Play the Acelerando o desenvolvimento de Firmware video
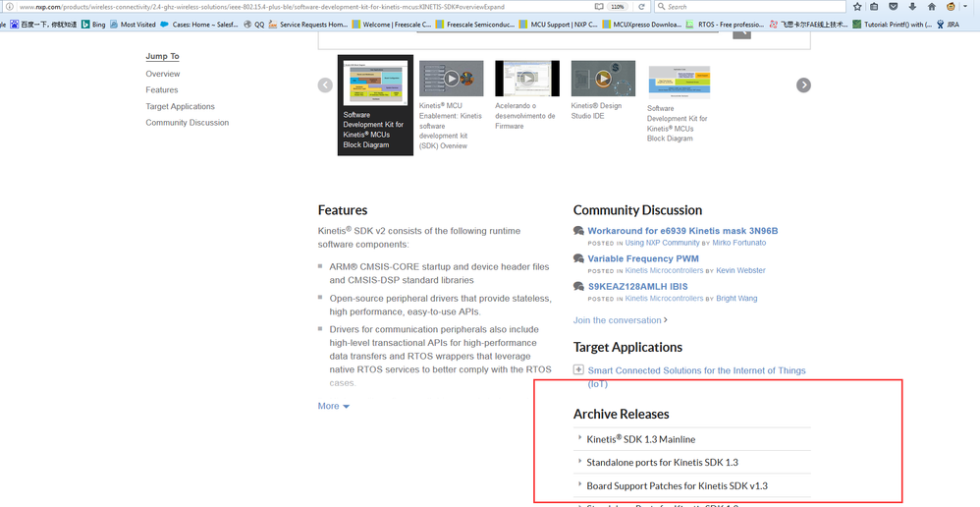 point(527,79)
